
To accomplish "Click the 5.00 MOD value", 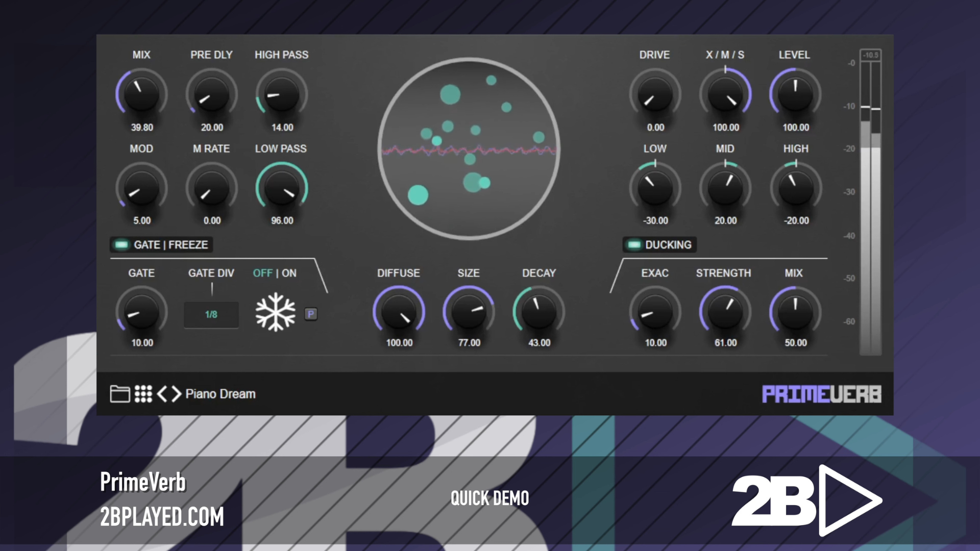I will (142, 220).
